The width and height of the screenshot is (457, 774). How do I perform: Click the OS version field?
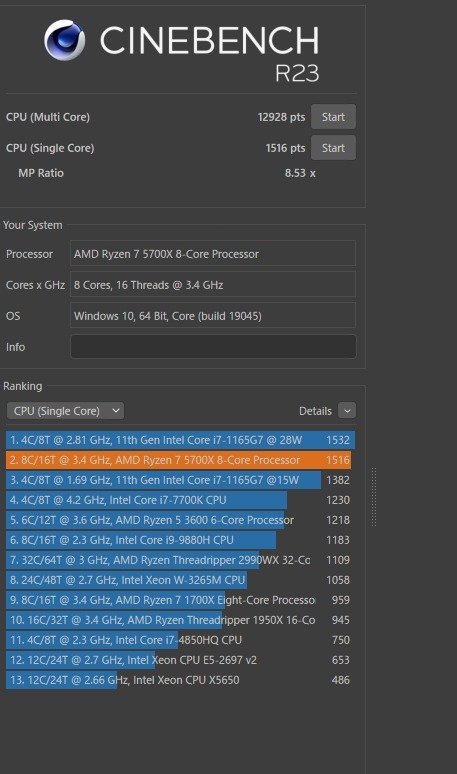[213, 315]
